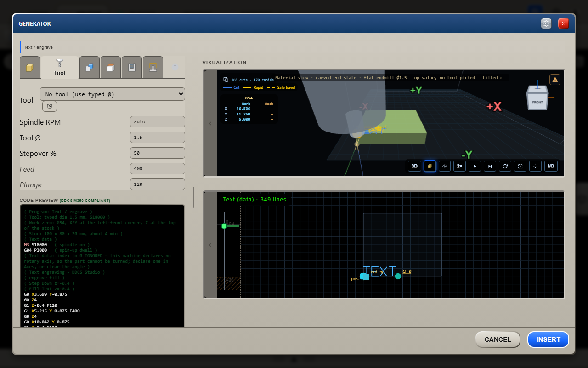Click the copy icon beside the cuts count
Screen dimensions: 588x368
226,80
